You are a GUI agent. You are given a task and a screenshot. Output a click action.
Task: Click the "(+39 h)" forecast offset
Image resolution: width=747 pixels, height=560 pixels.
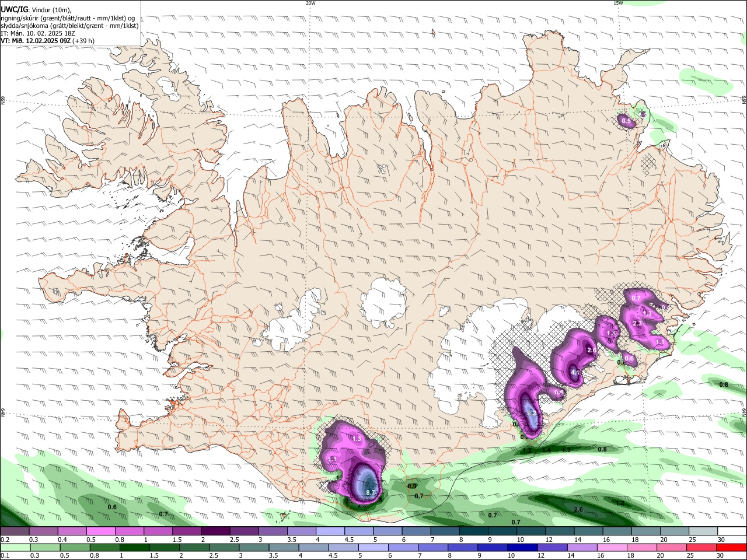pyautogui.click(x=84, y=41)
